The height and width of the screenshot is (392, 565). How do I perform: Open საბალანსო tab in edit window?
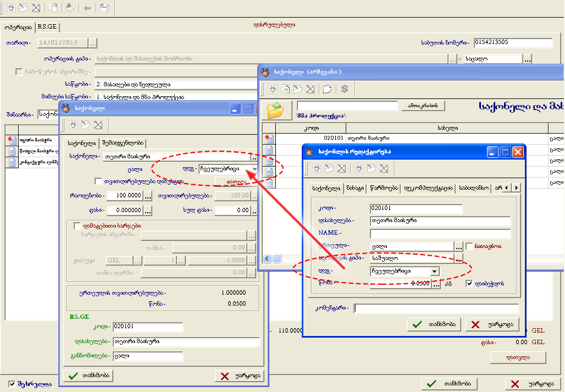473,187
